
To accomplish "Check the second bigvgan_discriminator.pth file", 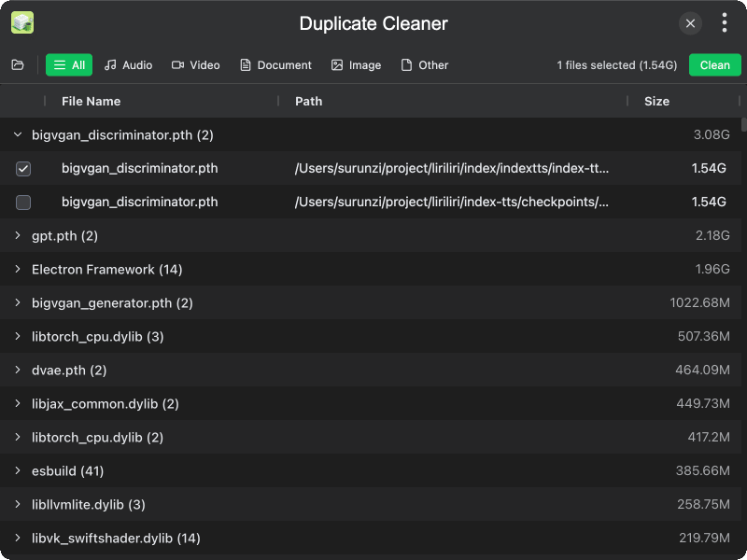I will click(23, 203).
